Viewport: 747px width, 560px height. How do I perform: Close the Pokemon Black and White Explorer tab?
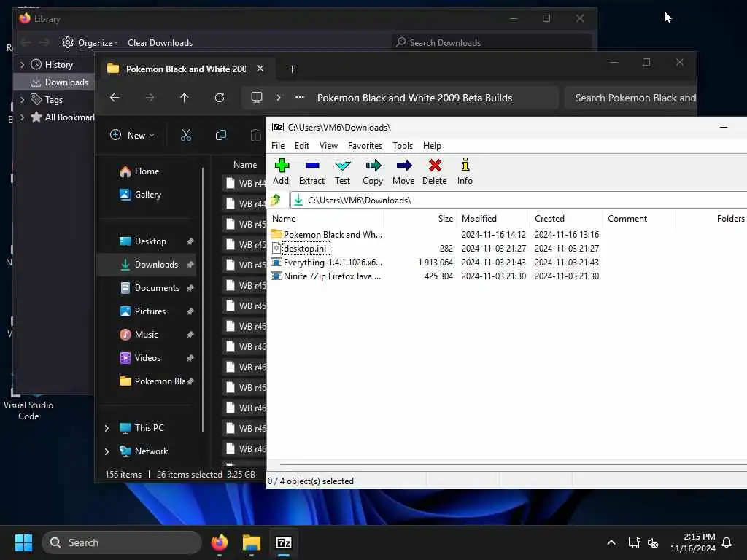260,69
